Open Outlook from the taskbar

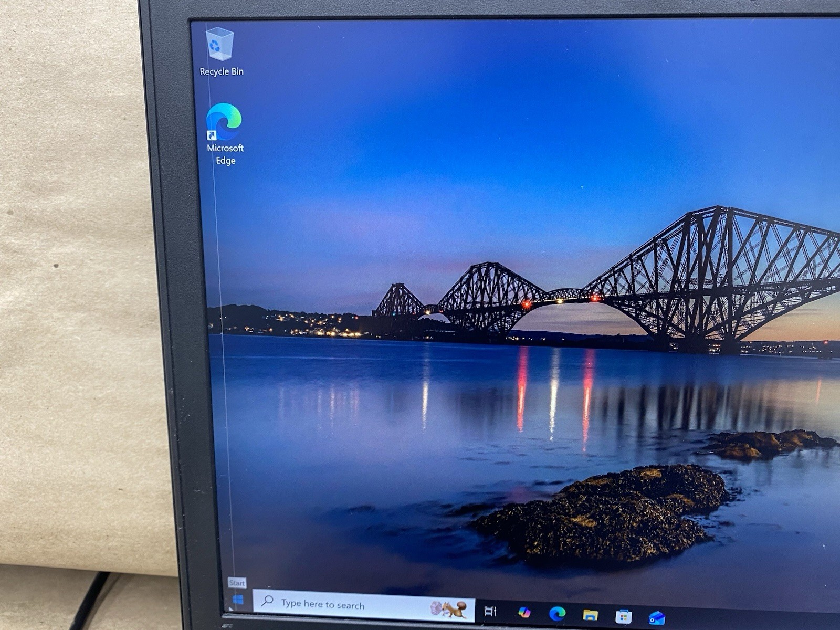pos(657,618)
